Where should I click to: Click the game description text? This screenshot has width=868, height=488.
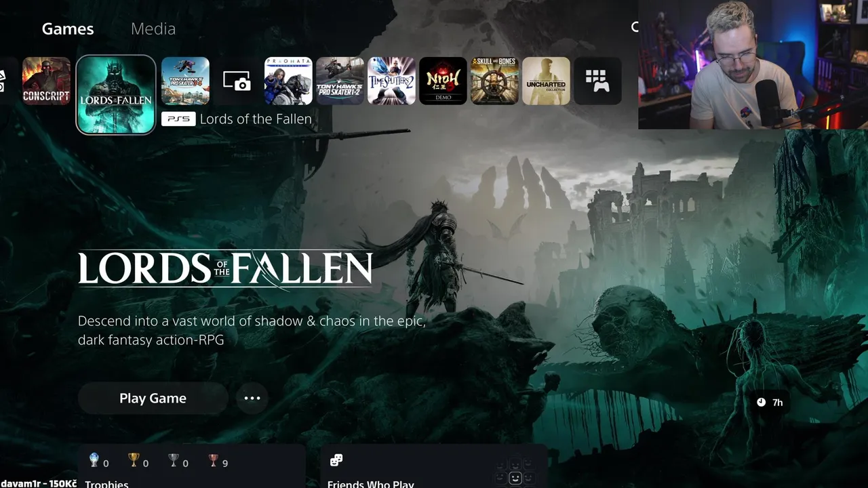click(x=252, y=330)
